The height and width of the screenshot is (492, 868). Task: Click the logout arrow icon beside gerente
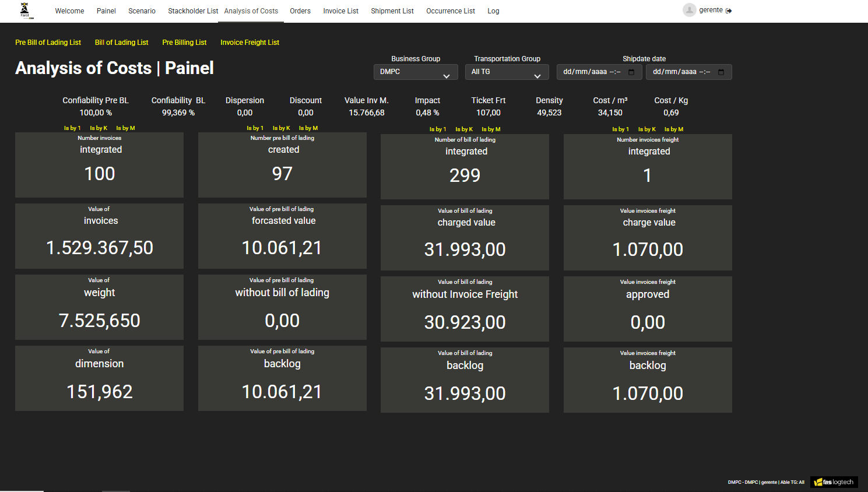[x=729, y=10]
